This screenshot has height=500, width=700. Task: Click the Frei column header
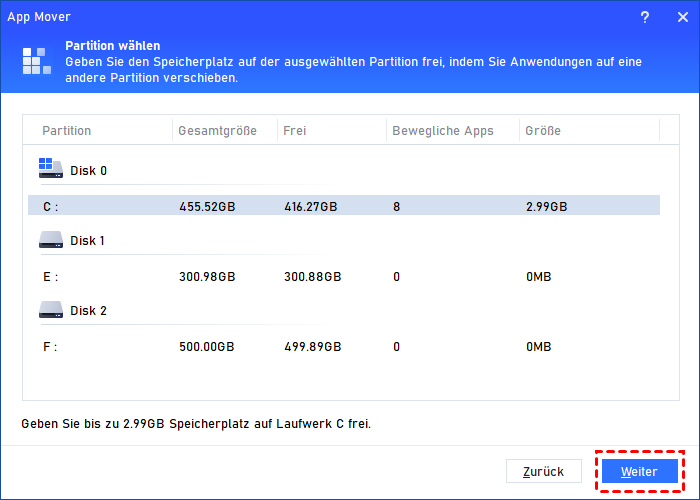pyautogui.click(x=295, y=131)
